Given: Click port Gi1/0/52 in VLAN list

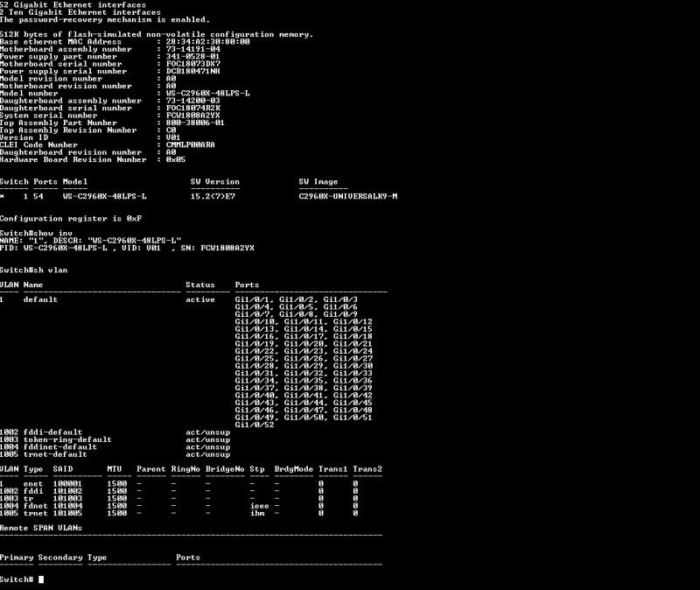Looking at the screenshot, I should pyautogui.click(x=255, y=425).
